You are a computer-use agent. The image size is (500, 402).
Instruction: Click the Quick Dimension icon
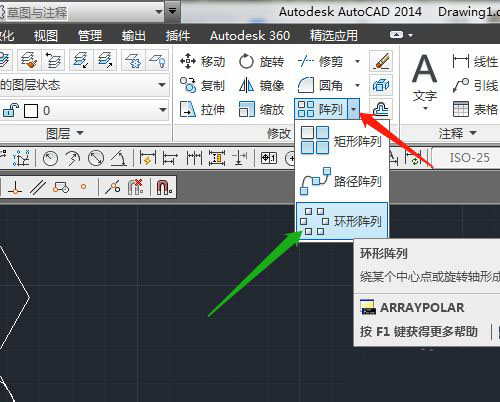pyautogui.click(x=148, y=158)
